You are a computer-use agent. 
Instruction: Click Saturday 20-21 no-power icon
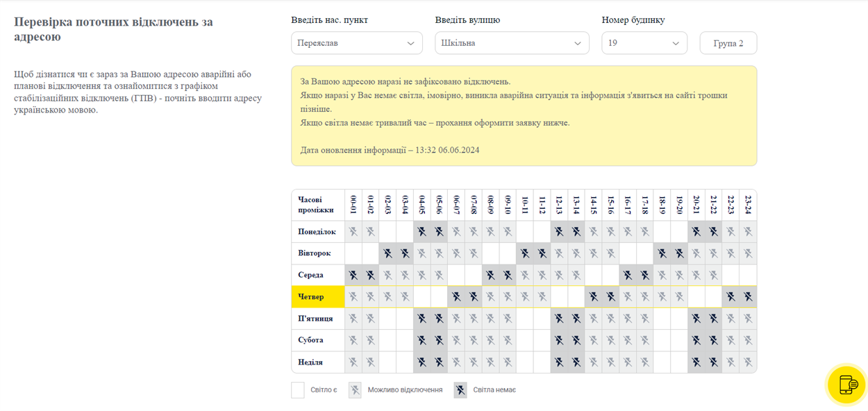click(x=696, y=340)
